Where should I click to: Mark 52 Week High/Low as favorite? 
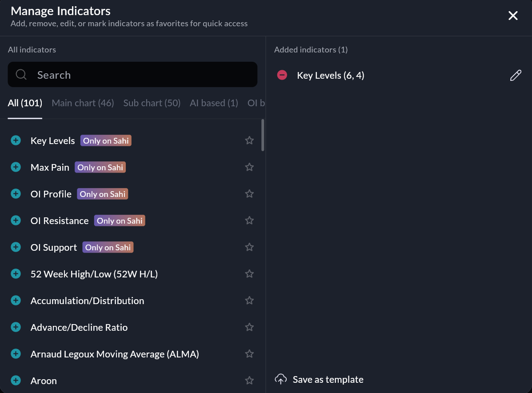[249, 274]
